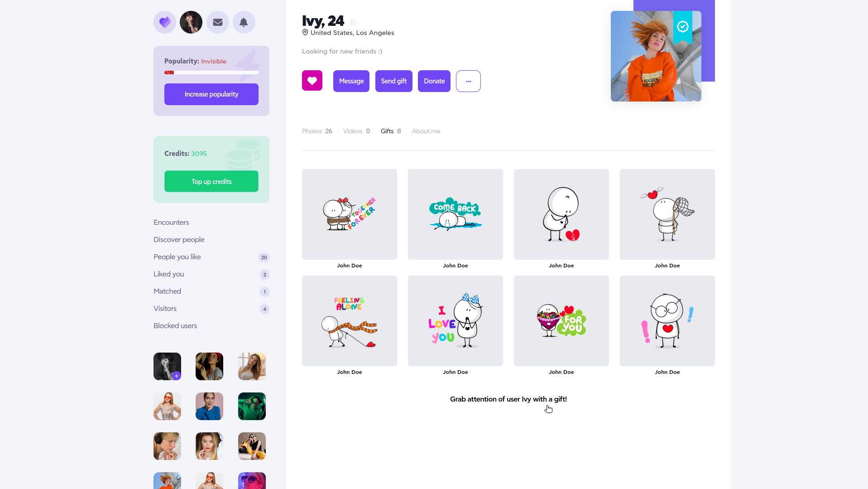This screenshot has height=489, width=868.
Task: Open messages via the envelope icon
Action: 218,22
